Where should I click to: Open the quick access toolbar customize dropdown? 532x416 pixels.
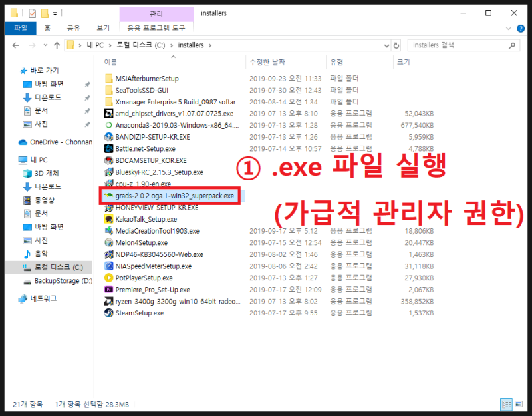coord(55,11)
